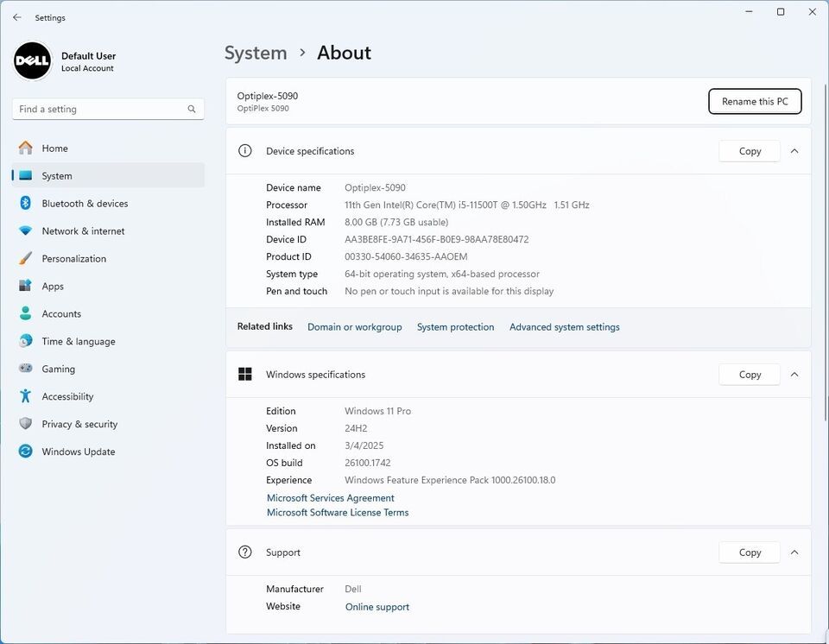Open Accessibility settings
The image size is (829, 644).
[x=108, y=396]
